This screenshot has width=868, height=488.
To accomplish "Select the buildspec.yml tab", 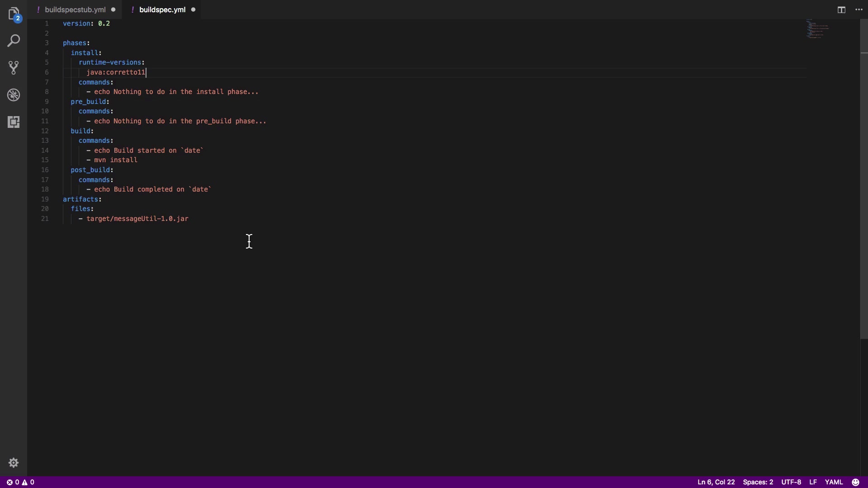I will click(162, 9).
